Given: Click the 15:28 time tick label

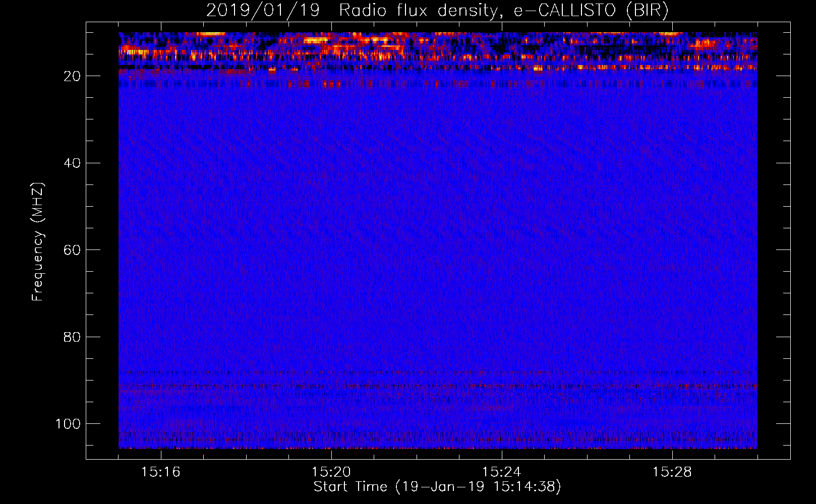Looking at the screenshot, I should click(x=672, y=472).
